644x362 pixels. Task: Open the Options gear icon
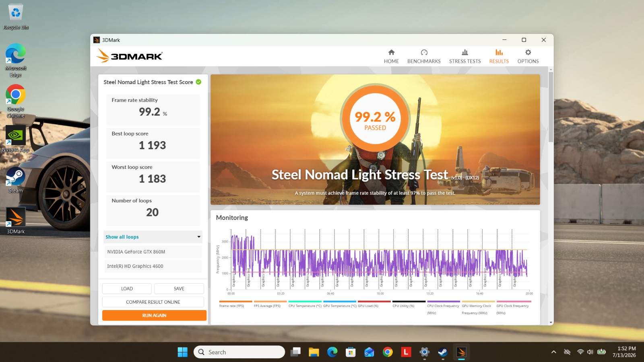click(x=528, y=52)
